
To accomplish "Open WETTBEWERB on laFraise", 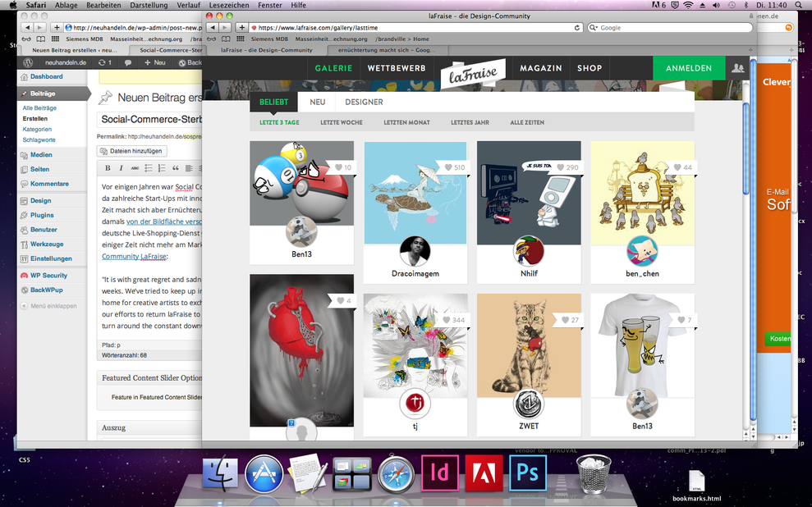I will pyautogui.click(x=397, y=68).
